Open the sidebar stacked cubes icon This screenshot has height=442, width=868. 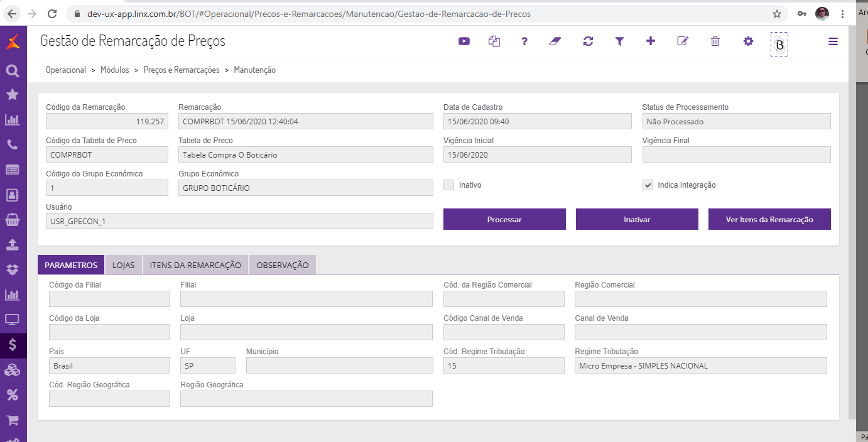click(13, 370)
